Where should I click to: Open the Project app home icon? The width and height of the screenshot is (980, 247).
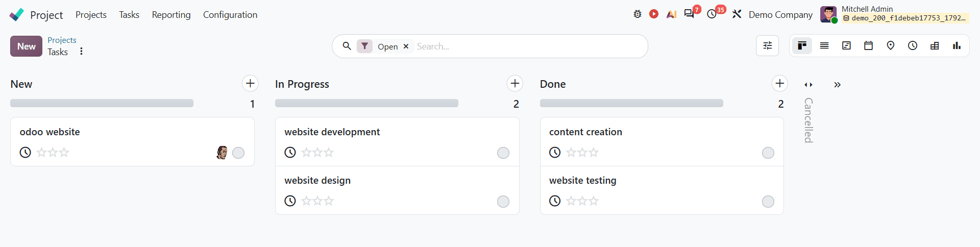point(16,15)
